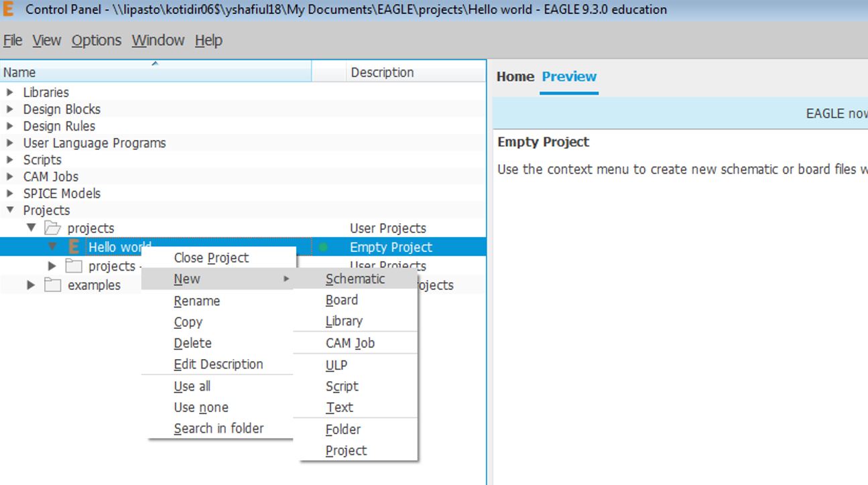Screen dimensions: 868x485
Task: Click the Empty Project heading in preview
Action: click(x=544, y=142)
